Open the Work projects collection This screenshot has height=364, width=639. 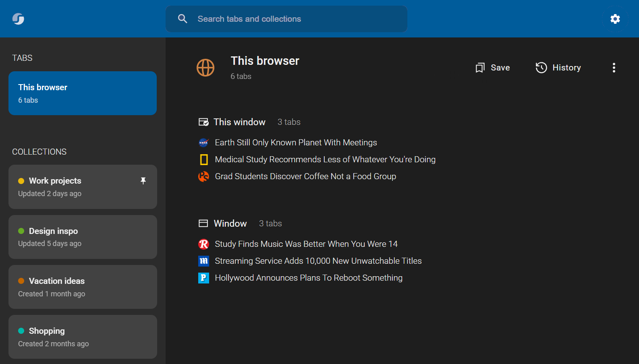(83, 187)
